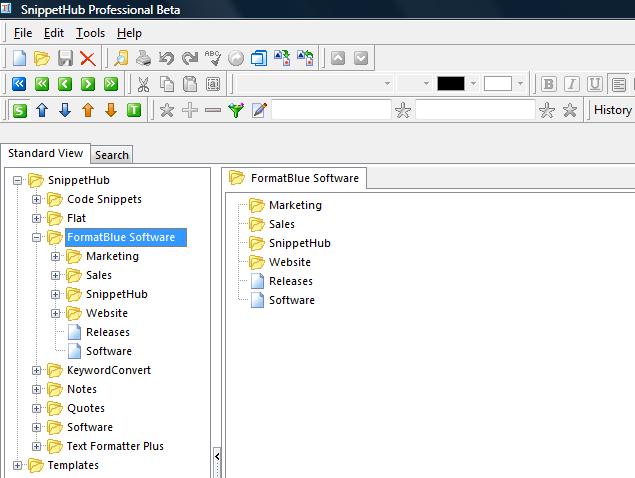
Task: Toggle italic formatting
Action: tap(571, 84)
